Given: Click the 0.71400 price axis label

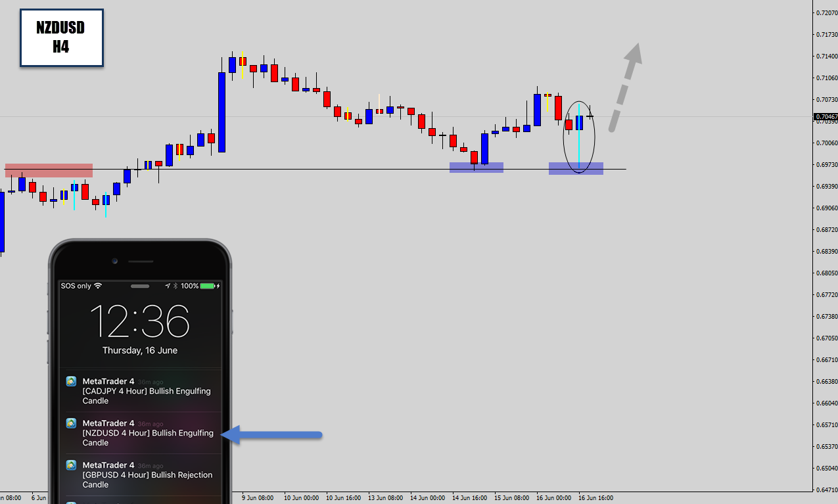Looking at the screenshot, I should pyautogui.click(x=827, y=56).
